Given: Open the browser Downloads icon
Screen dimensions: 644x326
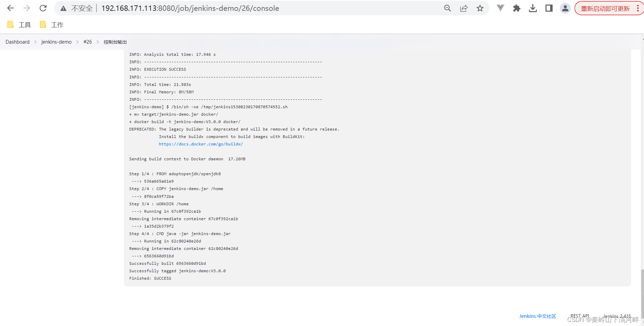Looking at the screenshot, I should click(533, 8).
